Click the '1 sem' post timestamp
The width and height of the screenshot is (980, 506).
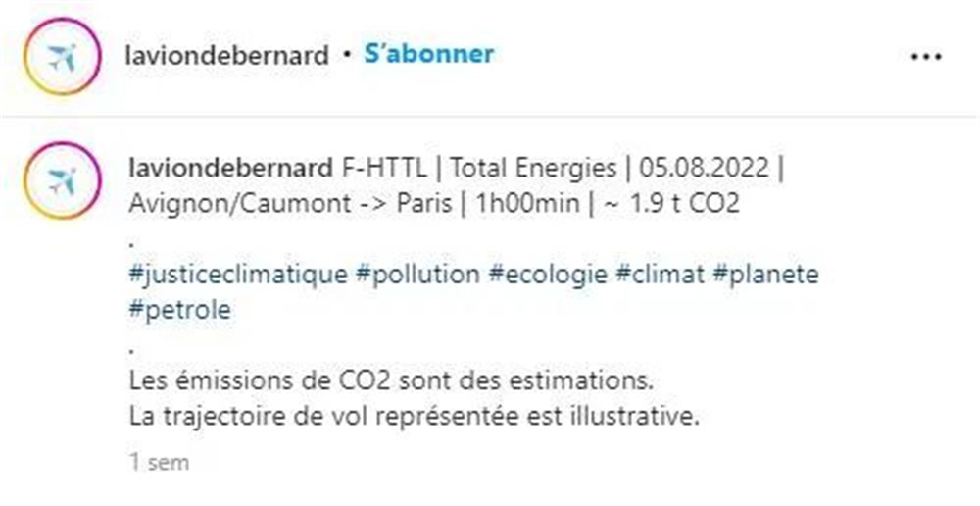coord(159,462)
